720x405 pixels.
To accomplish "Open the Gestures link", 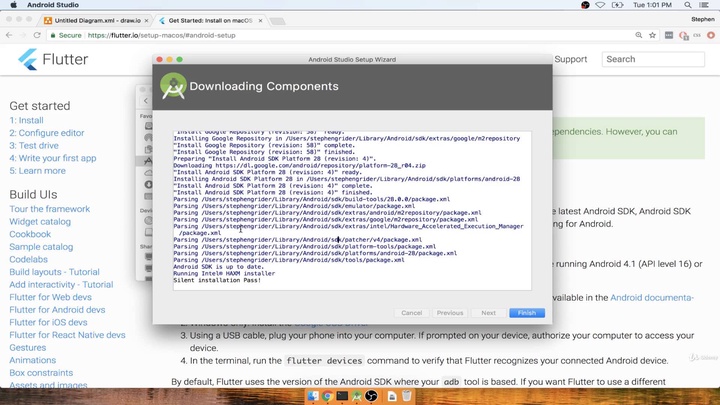I will point(28,348).
